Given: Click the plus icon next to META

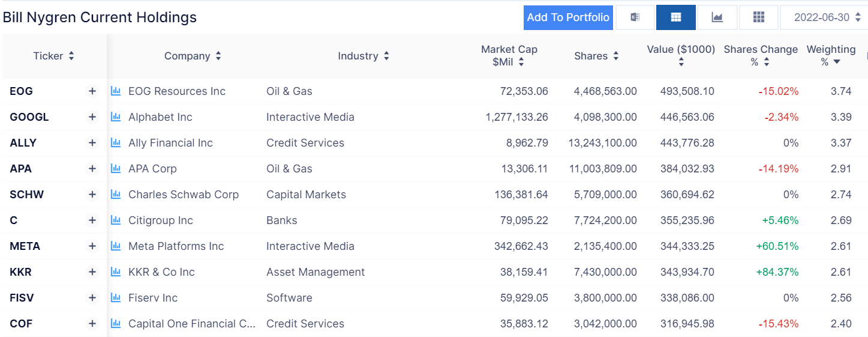Looking at the screenshot, I should coord(92,246).
